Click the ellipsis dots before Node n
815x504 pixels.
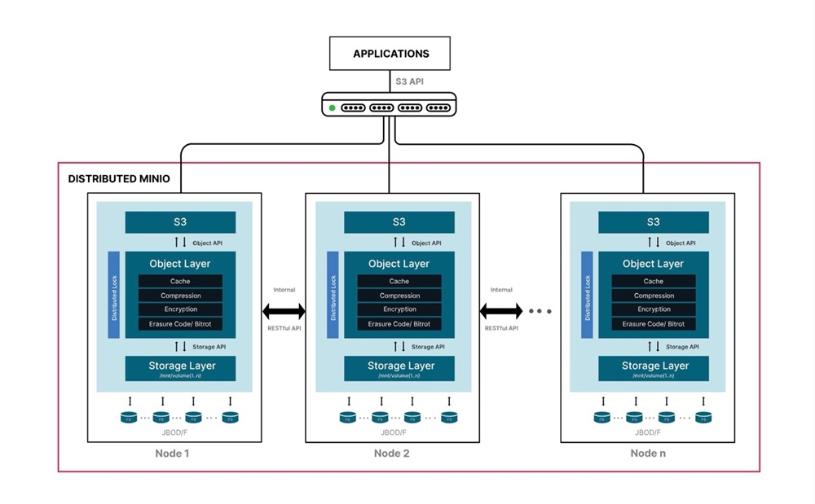pos(540,312)
